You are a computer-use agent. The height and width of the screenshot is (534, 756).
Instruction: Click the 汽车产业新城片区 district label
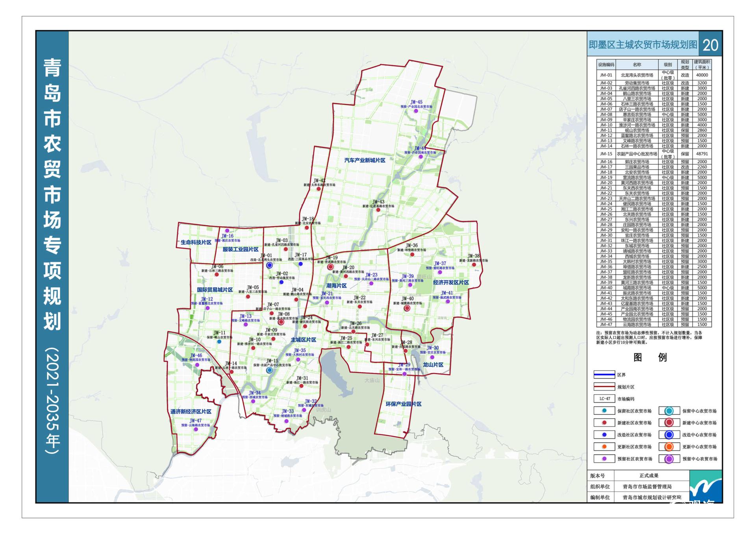tap(365, 161)
